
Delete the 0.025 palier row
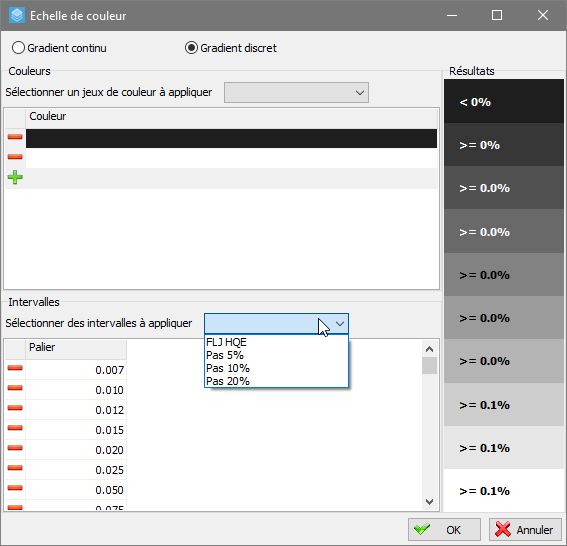click(15, 468)
